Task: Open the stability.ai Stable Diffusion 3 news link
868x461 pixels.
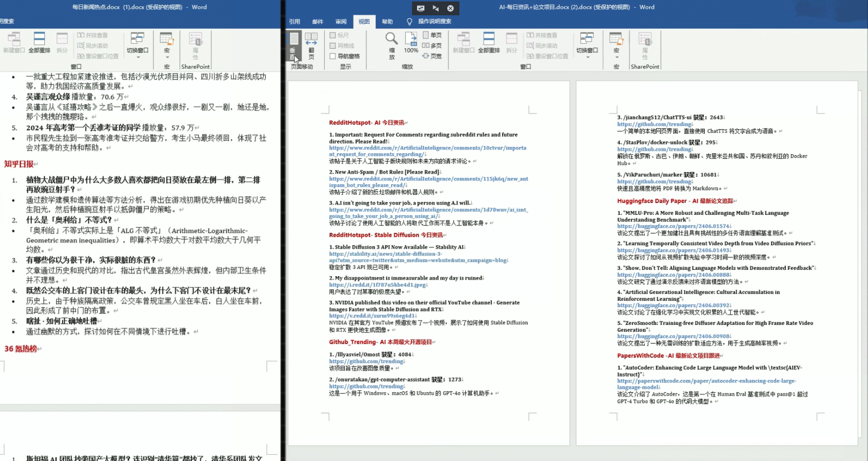Action: coord(385,254)
